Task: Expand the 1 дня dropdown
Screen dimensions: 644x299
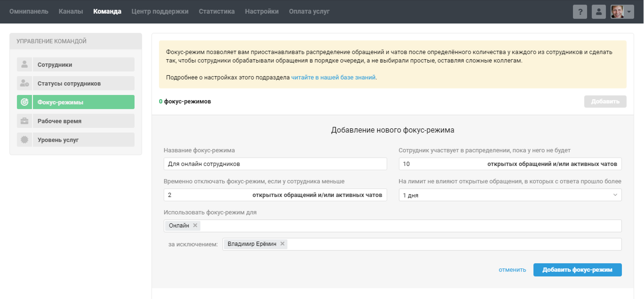Action: click(510, 195)
